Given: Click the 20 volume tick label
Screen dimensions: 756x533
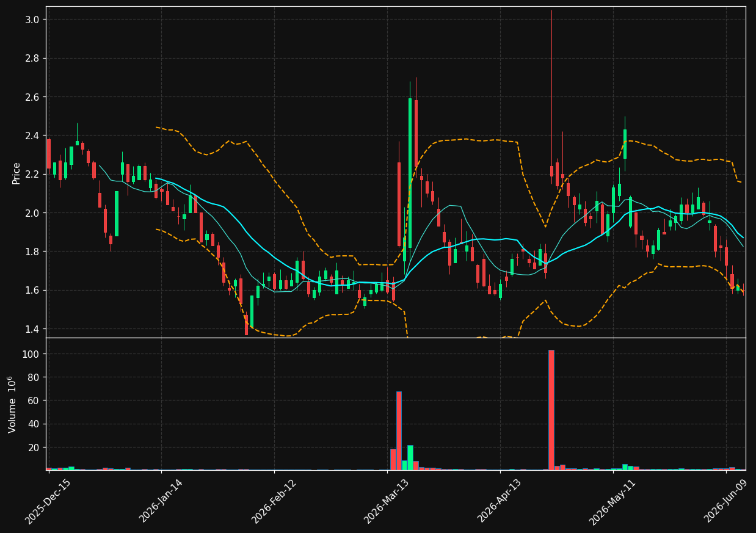Looking at the screenshot, I should tap(33, 448).
